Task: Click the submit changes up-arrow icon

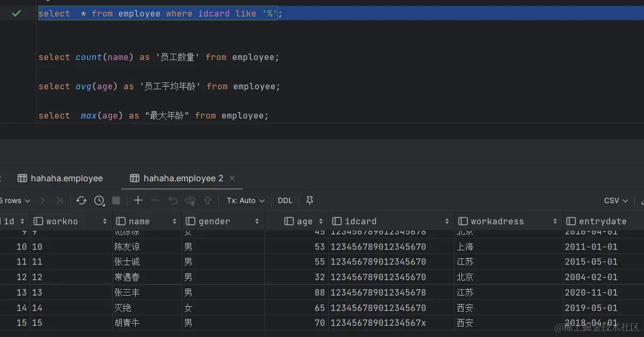Action: click(208, 200)
